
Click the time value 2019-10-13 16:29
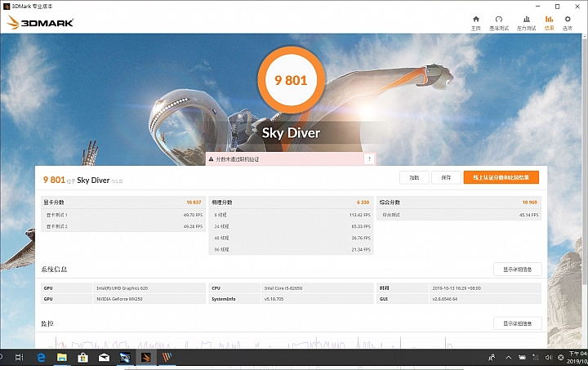pyautogui.click(x=457, y=288)
